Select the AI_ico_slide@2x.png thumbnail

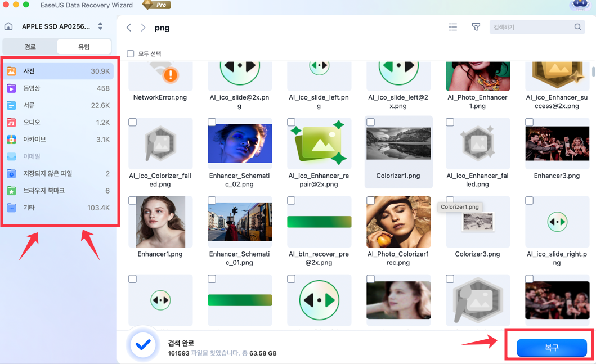(x=240, y=76)
